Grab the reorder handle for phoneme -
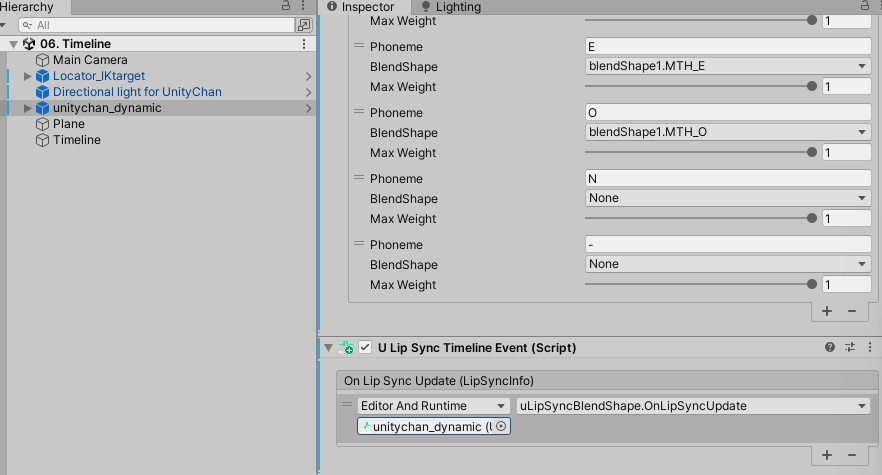This screenshot has height=475, width=882. (x=359, y=244)
